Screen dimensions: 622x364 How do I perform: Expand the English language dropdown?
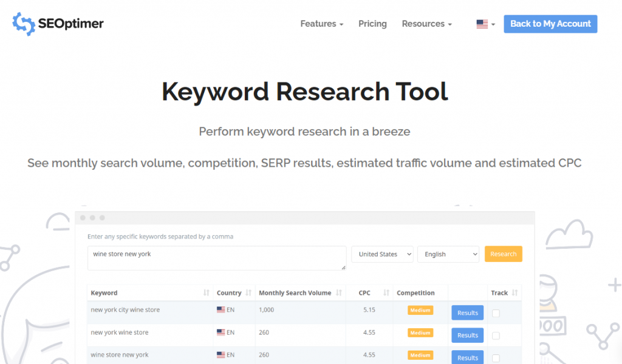448,254
